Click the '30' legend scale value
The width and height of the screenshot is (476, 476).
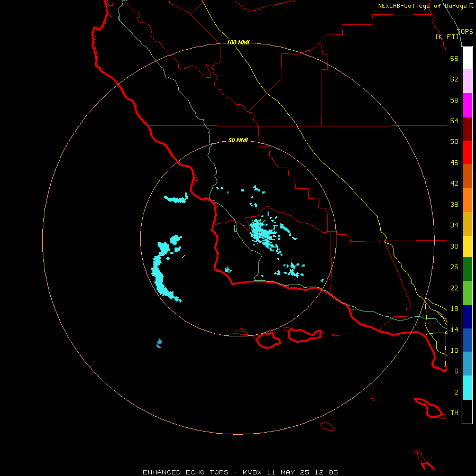454,246
